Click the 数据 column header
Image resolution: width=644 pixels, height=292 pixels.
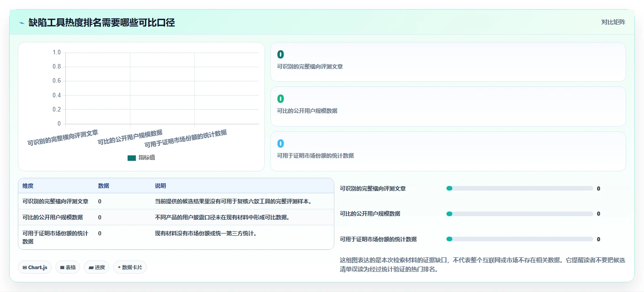coord(103,186)
